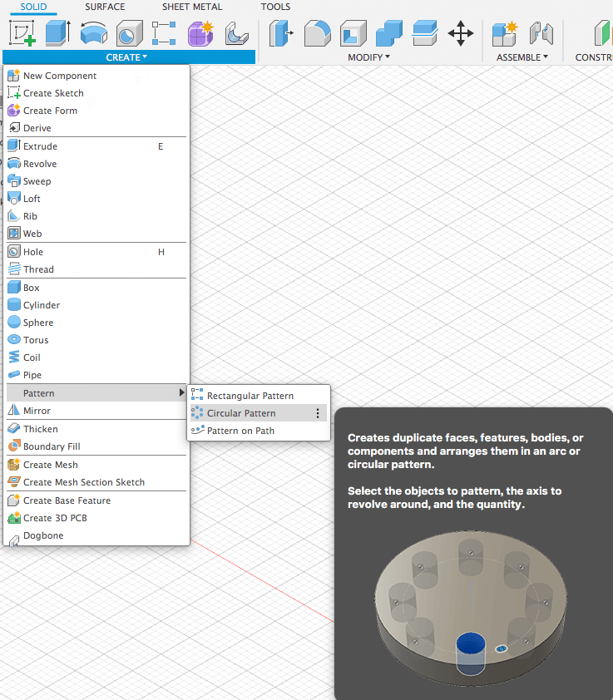Pick the Revolve icon in the toolbar
613x700 pixels.
pos(94,33)
